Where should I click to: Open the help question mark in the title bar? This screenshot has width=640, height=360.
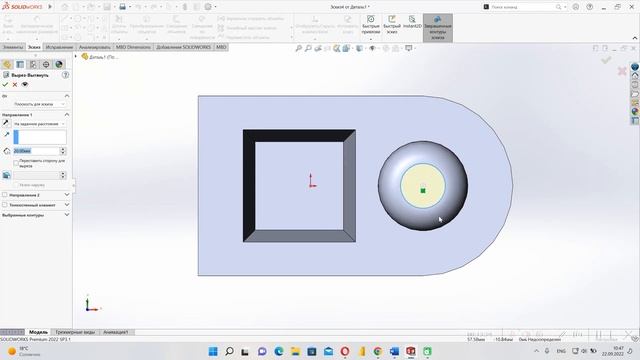(x=590, y=7)
